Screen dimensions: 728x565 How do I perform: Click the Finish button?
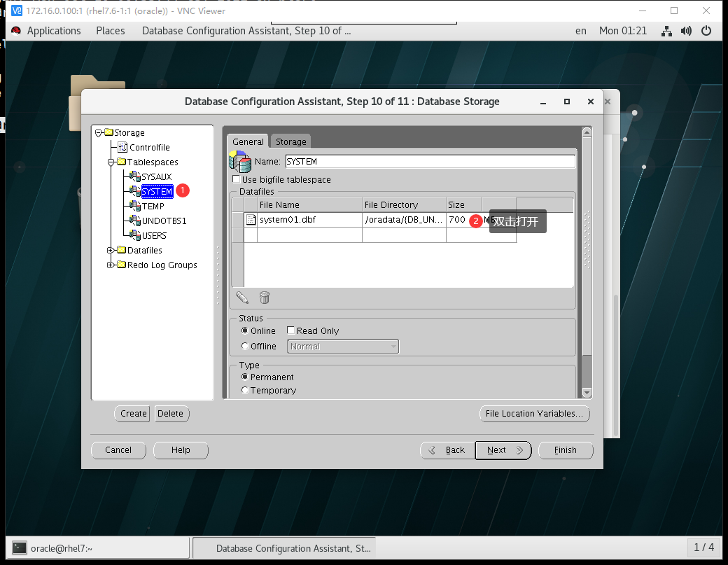pyautogui.click(x=566, y=450)
